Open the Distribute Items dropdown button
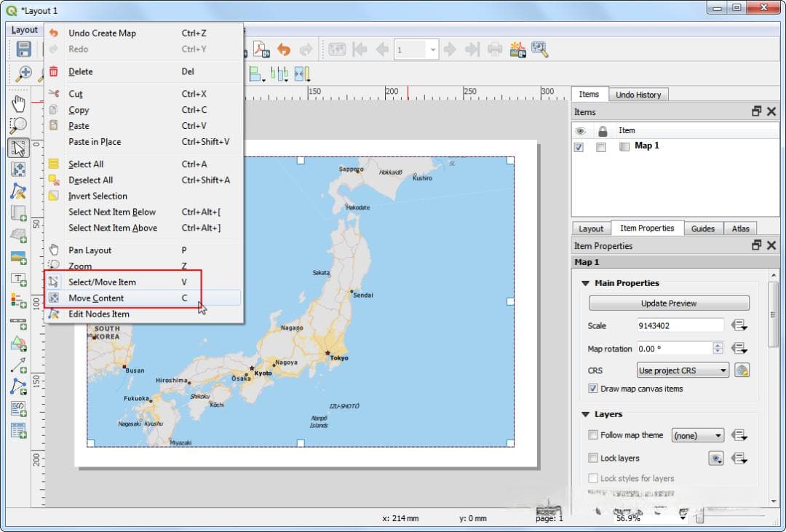786x532 pixels. click(x=279, y=74)
